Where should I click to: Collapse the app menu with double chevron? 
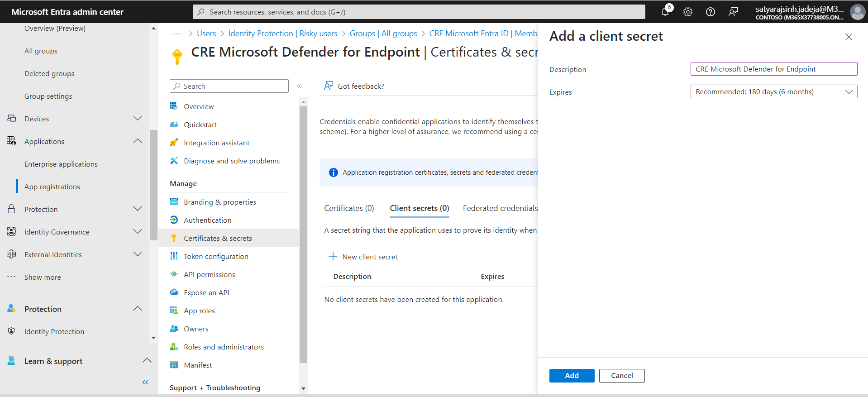click(299, 86)
